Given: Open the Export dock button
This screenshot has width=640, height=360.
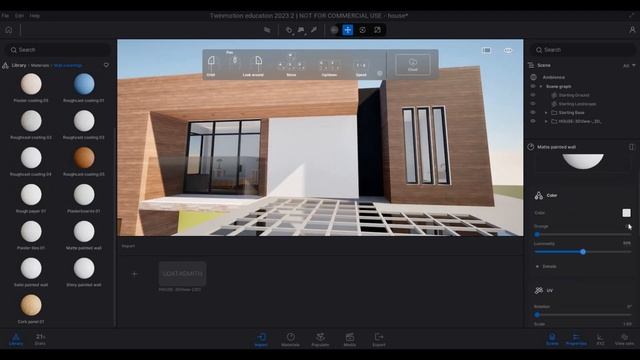Looking at the screenshot, I should point(379,339).
